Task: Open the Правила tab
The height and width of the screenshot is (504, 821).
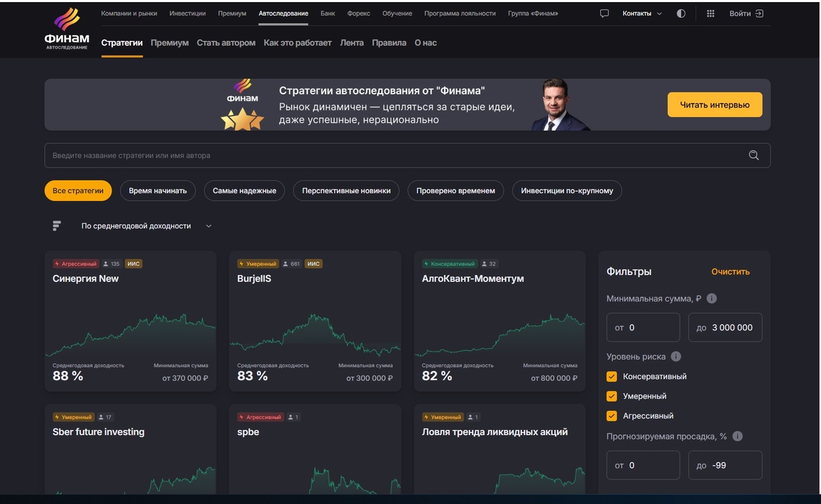Action: pyautogui.click(x=389, y=42)
